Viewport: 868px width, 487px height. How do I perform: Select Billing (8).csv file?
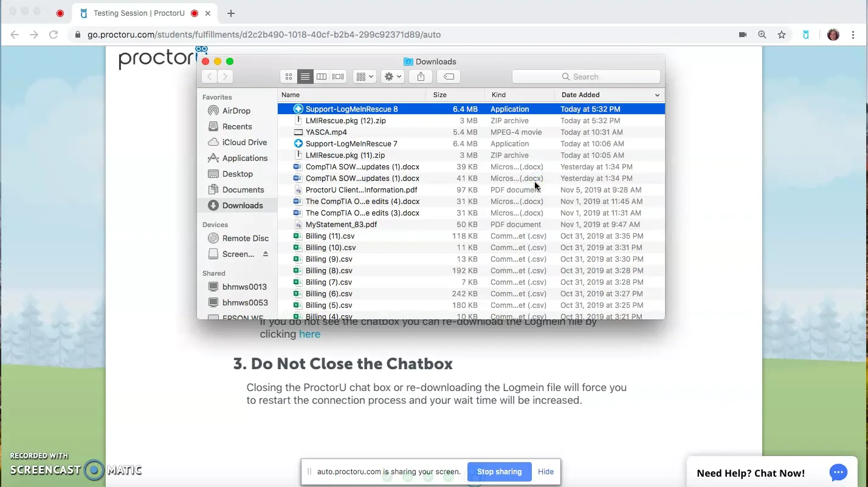471,271
